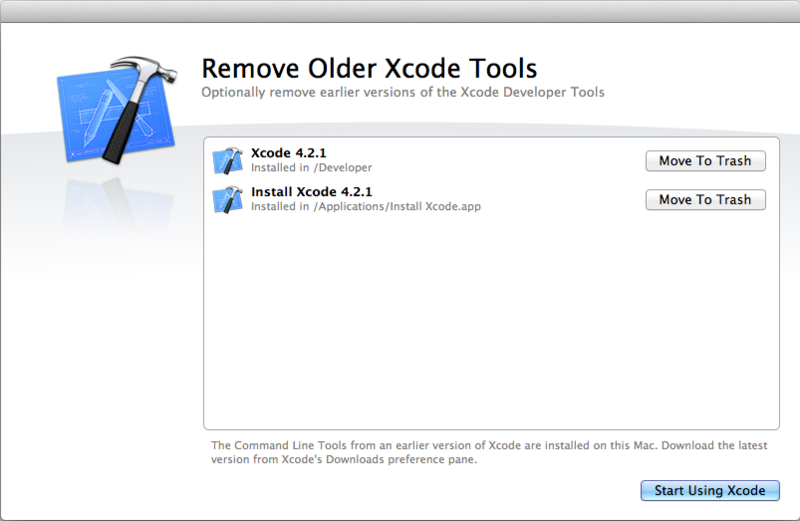Click the Xcode 4.2.1 row icon
Image resolution: width=800 pixels, height=521 pixels.
pos(228,161)
